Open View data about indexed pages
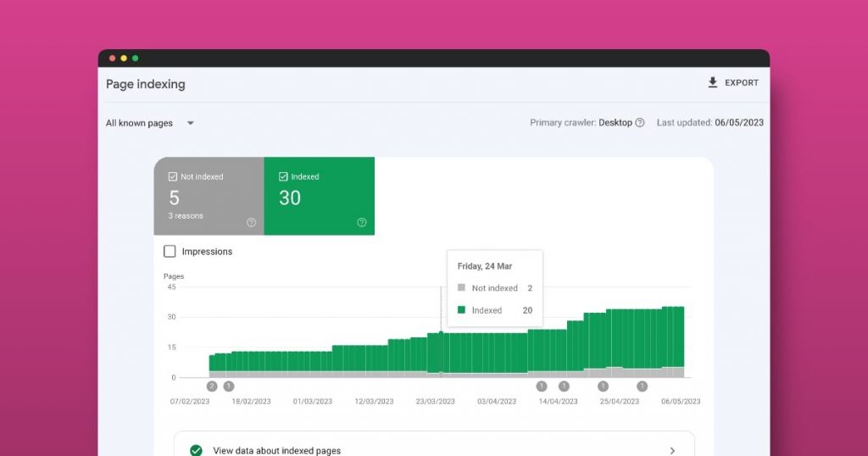 click(x=434, y=444)
